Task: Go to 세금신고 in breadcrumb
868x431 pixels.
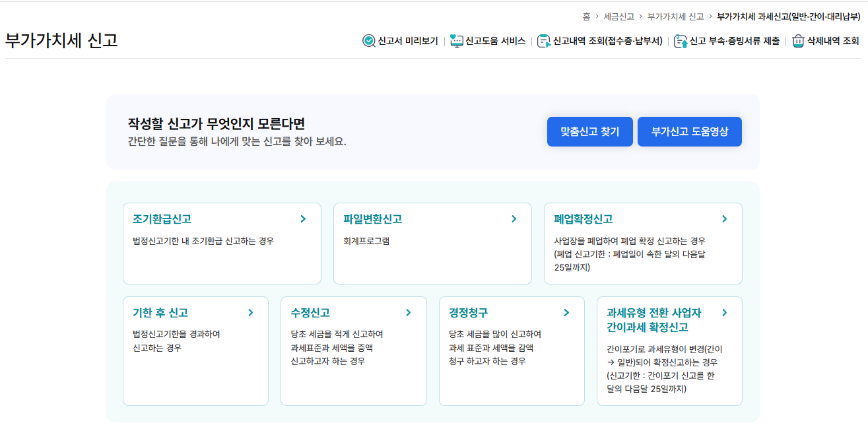Action: pos(618,17)
